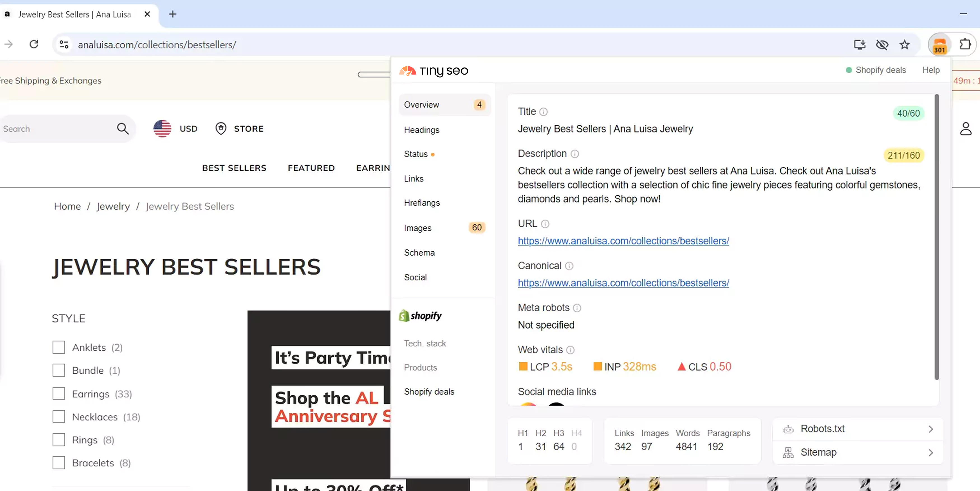Click the tracking-protection eye icon in address bar
Viewport: 980px width, 491px height.
(x=882, y=45)
